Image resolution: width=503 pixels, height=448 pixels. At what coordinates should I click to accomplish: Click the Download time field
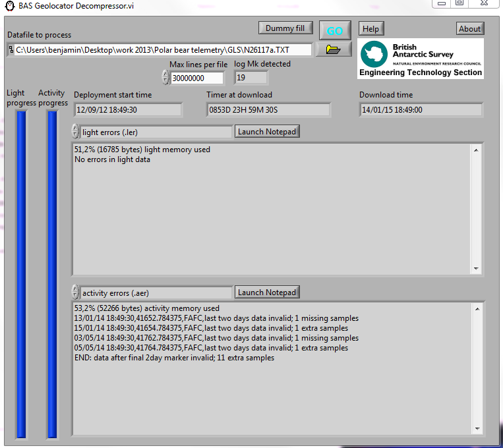pos(421,110)
